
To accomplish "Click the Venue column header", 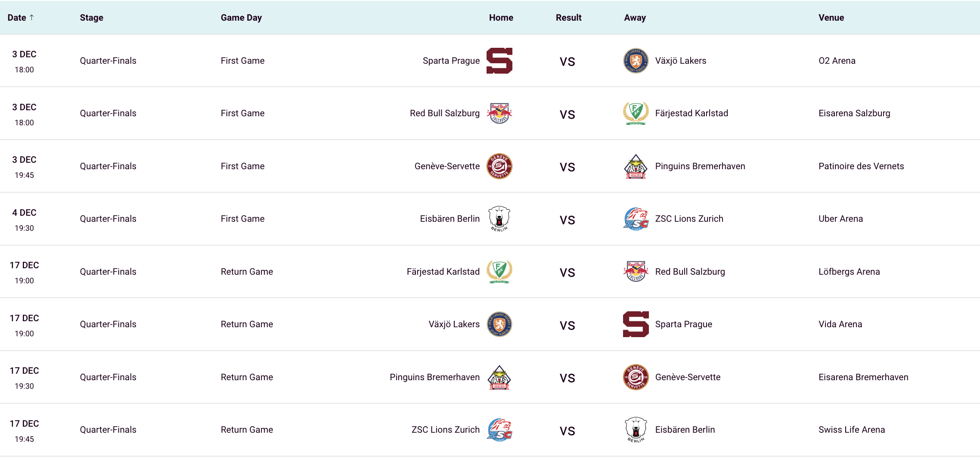I will 831,18.
